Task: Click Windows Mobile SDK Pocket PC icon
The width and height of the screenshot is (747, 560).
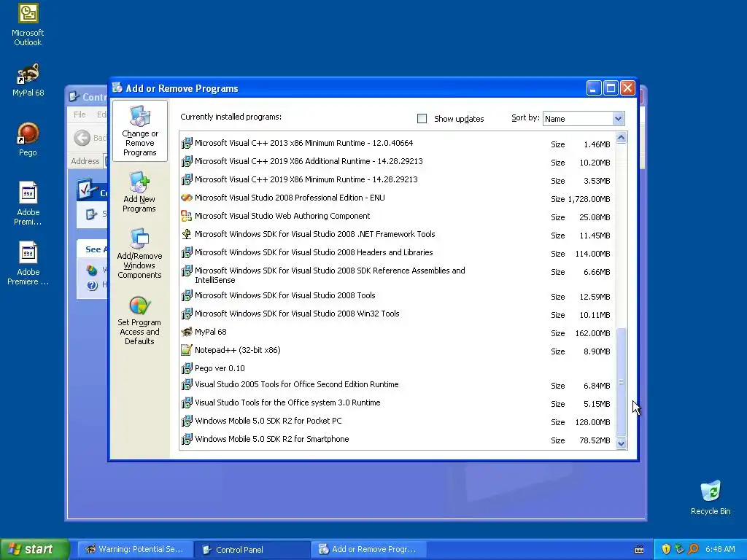Action: pyautogui.click(x=187, y=421)
